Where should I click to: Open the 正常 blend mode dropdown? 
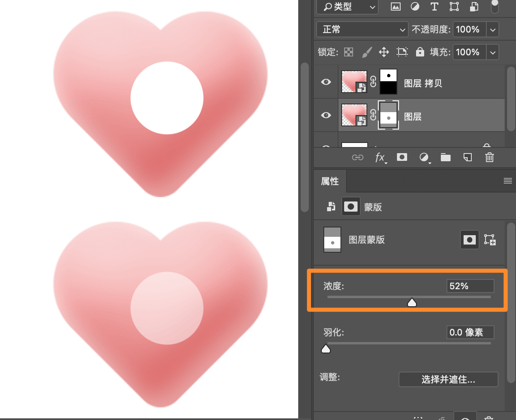click(x=362, y=30)
